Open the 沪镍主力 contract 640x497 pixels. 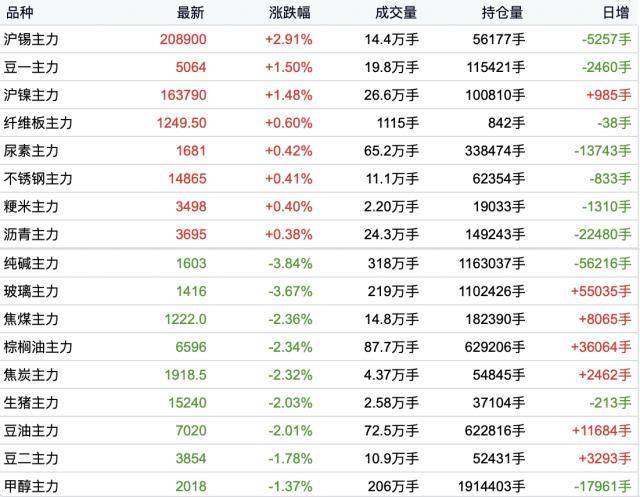point(32,95)
